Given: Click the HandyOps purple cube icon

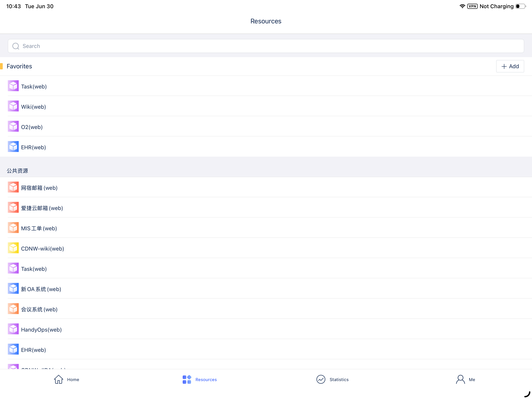Looking at the screenshot, I should (x=13, y=329).
